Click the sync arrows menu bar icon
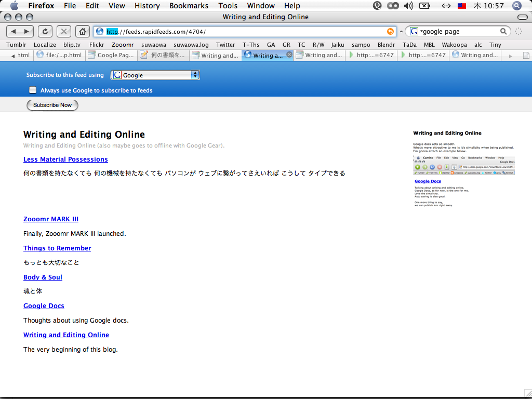 point(446,6)
